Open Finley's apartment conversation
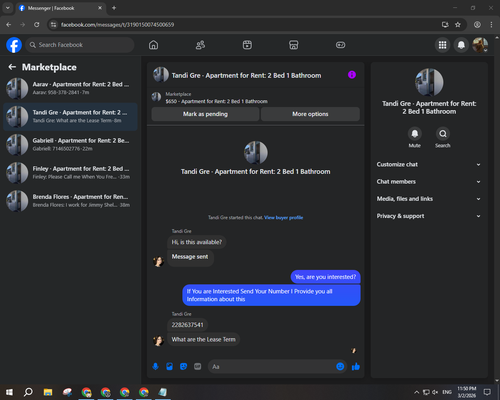 pyautogui.click(x=70, y=173)
